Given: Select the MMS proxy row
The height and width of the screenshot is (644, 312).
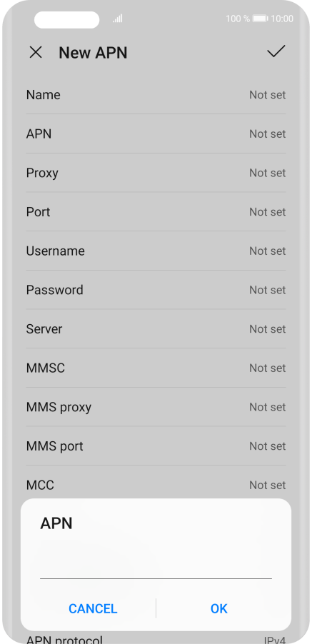Looking at the screenshot, I should [156, 407].
